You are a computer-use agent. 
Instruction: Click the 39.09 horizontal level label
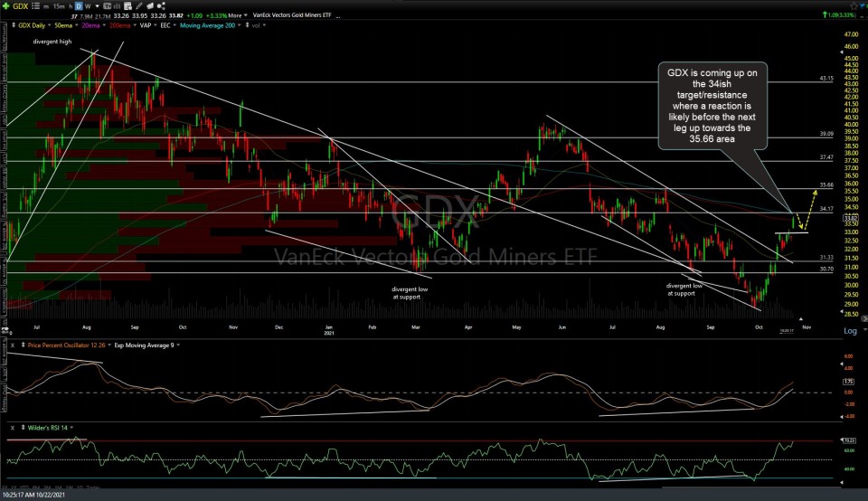(x=826, y=134)
